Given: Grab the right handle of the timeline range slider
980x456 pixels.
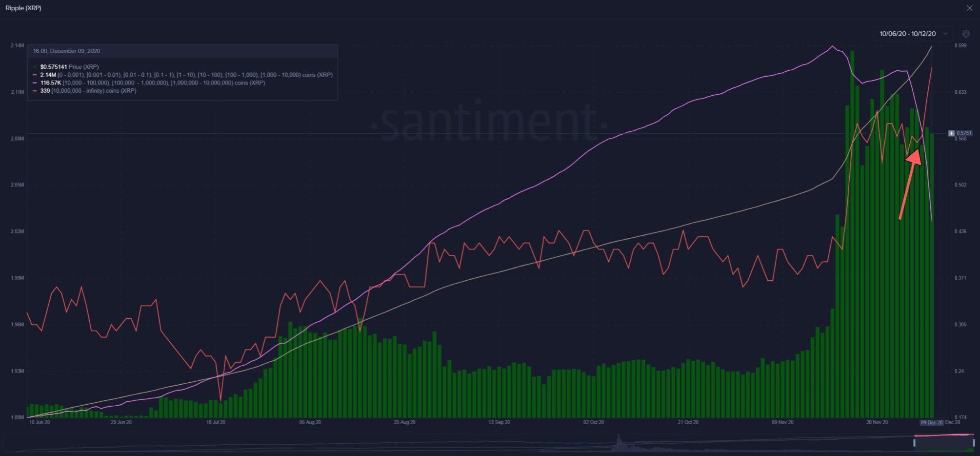Looking at the screenshot, I should click(x=974, y=442).
